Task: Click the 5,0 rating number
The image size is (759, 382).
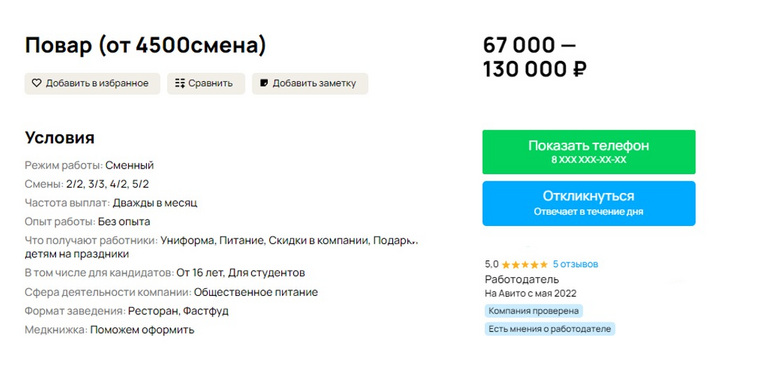Action: point(491,264)
